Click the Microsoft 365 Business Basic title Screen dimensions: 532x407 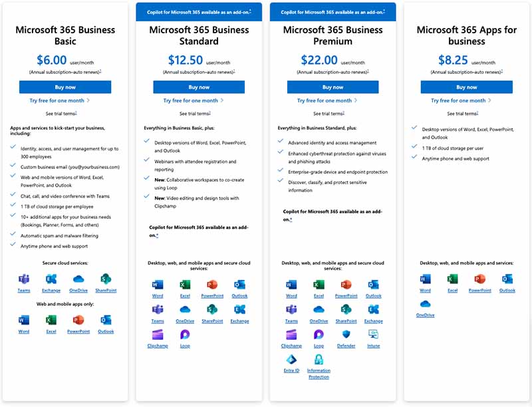click(x=65, y=35)
